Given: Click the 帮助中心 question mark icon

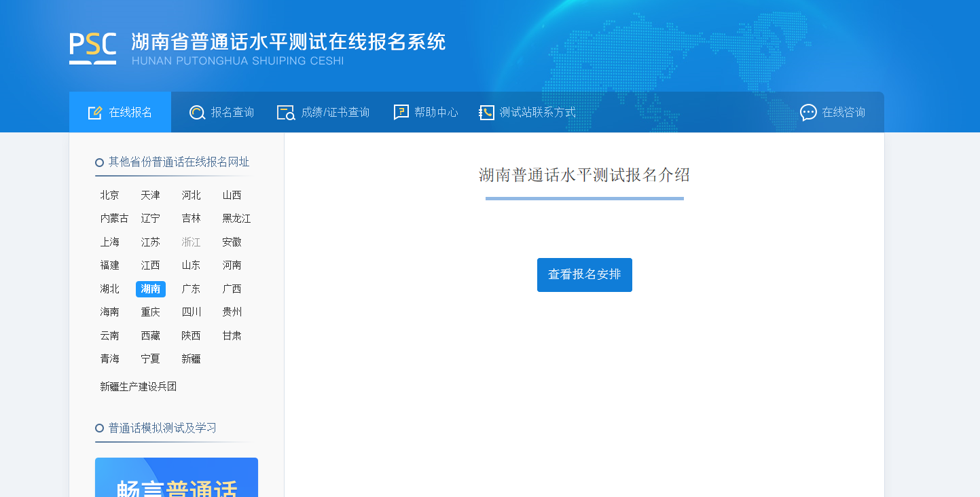Looking at the screenshot, I should [401, 113].
